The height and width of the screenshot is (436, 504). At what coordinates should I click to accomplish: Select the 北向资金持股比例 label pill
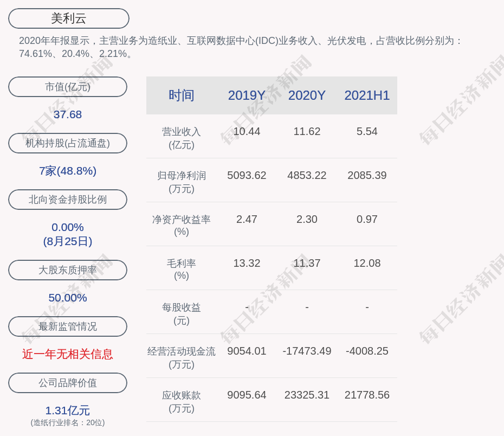[x=68, y=200]
